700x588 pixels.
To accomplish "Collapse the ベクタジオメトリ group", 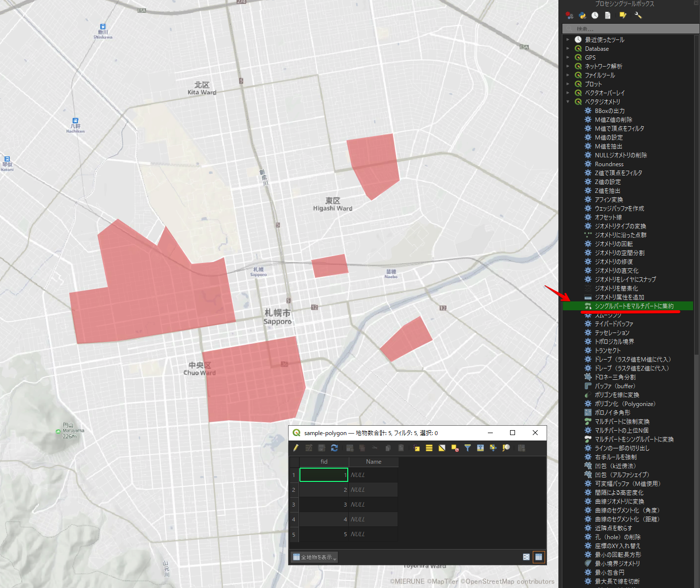I will [x=568, y=102].
